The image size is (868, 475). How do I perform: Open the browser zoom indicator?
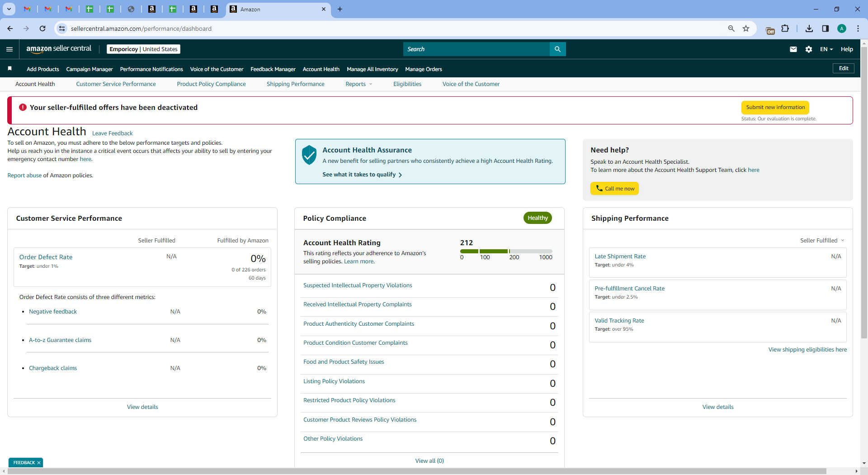point(731,28)
